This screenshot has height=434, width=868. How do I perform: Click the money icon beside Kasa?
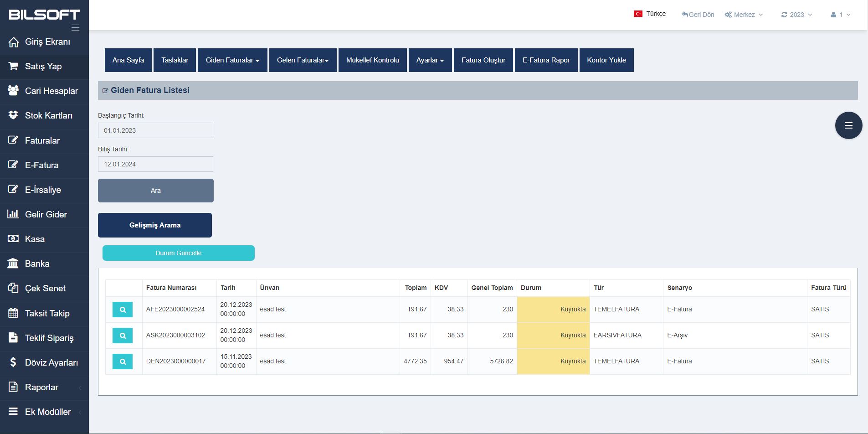13,238
